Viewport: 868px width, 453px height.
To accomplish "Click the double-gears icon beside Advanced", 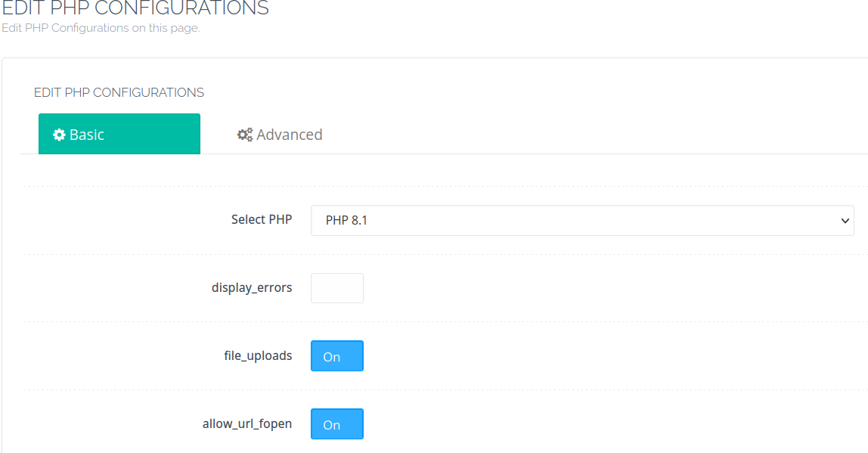I will pos(245,135).
